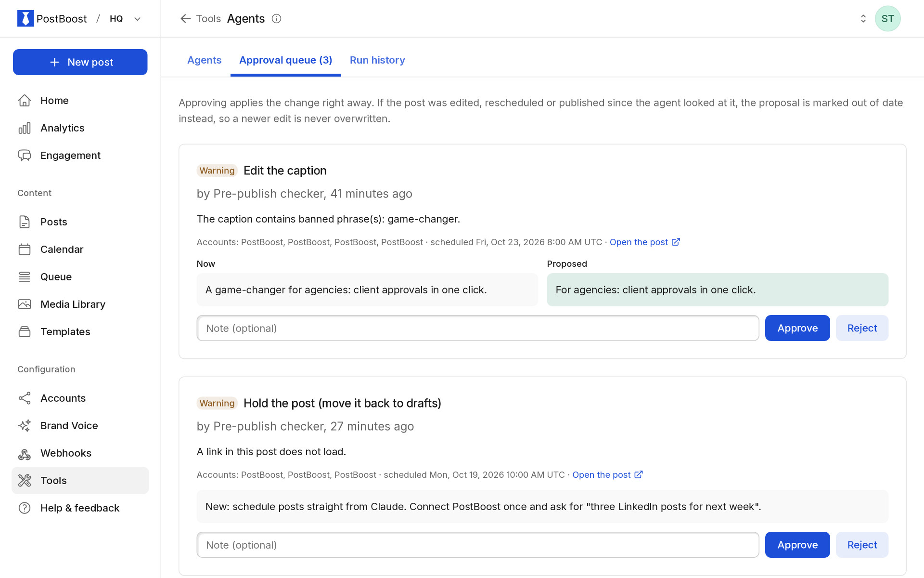The height and width of the screenshot is (578, 924).
Task: Open Templates via its sidebar icon
Action: tap(25, 331)
